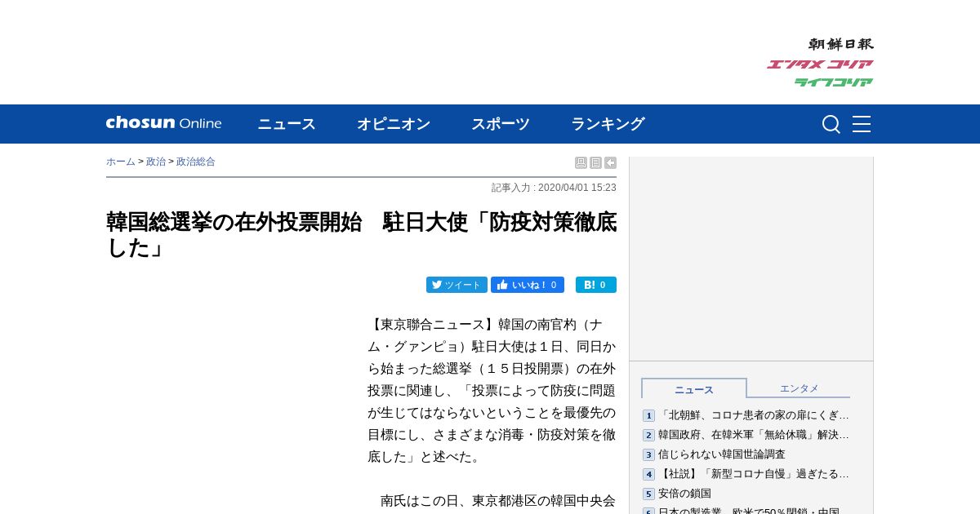Screen dimensions: 980x514
Task: Open the ライフコリア logo link
Action: (833, 82)
